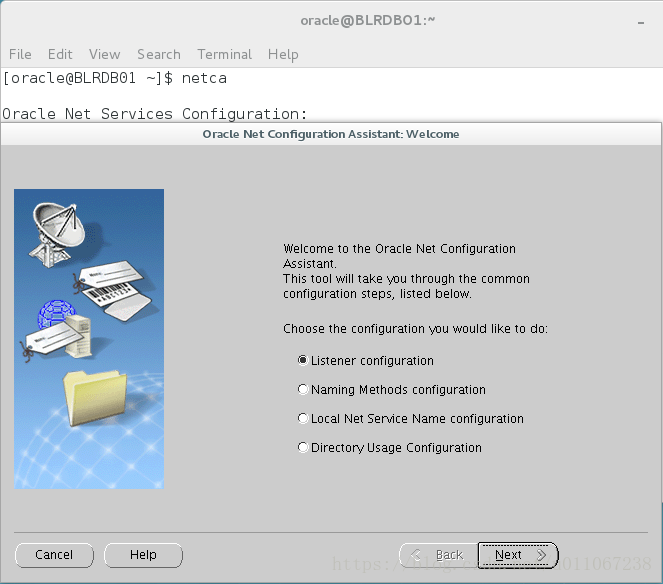
Task: Click the wizard illustration image panel
Action: [x=89, y=339]
